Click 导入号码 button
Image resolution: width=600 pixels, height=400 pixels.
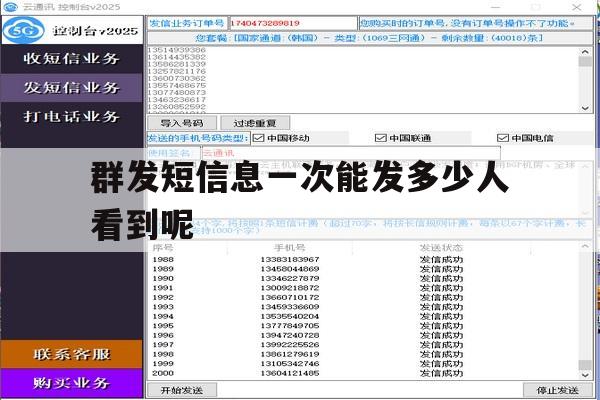(x=182, y=123)
